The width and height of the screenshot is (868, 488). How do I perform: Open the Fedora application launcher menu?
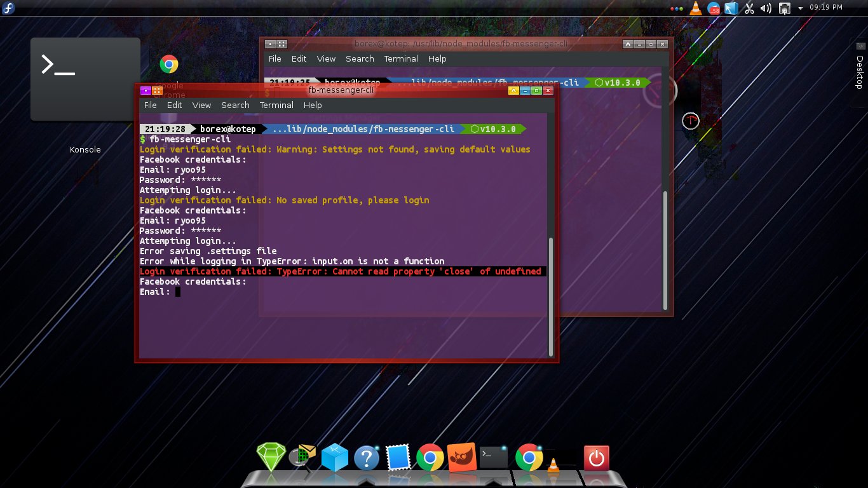coord(8,8)
